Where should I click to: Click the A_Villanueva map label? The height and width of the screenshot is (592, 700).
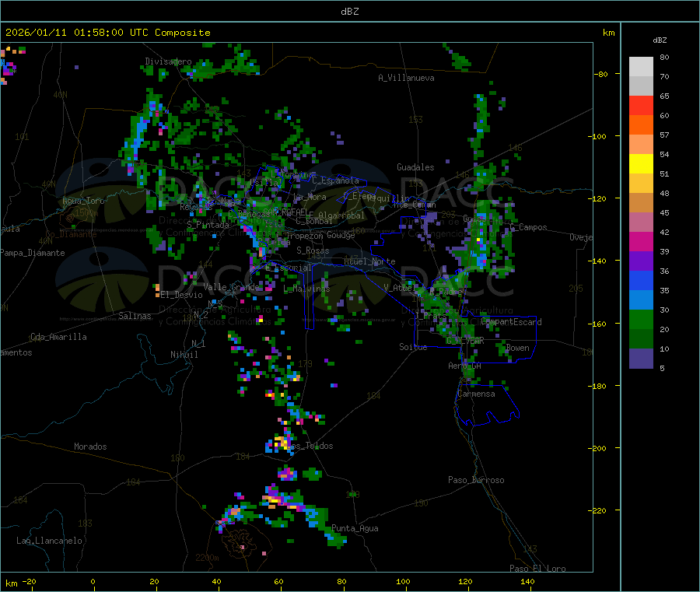[406, 78]
